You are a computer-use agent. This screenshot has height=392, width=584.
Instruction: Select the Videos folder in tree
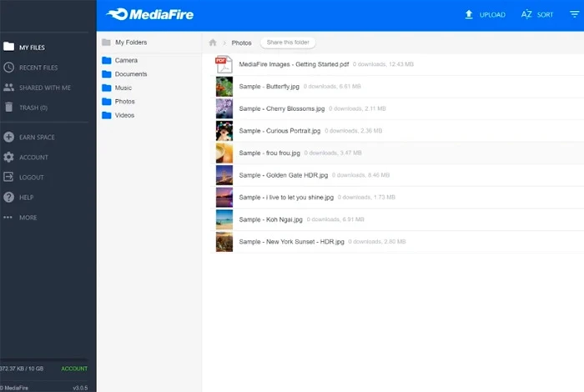tap(124, 115)
